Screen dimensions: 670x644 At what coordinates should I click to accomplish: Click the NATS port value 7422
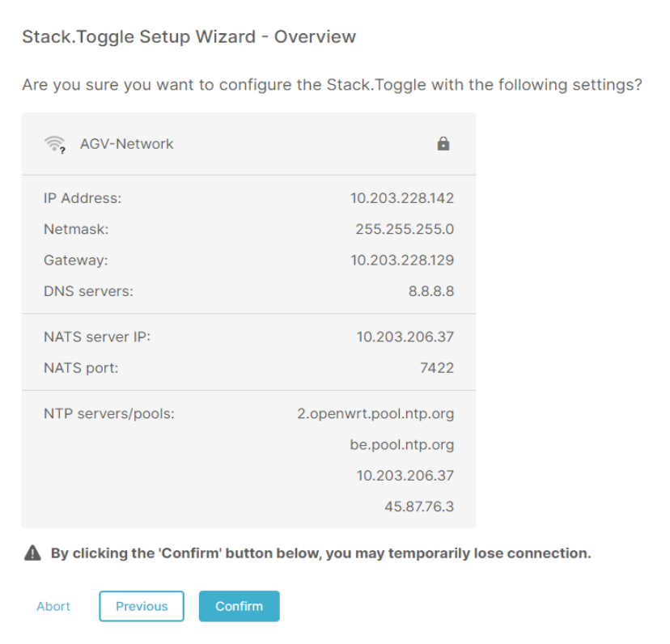pos(437,368)
